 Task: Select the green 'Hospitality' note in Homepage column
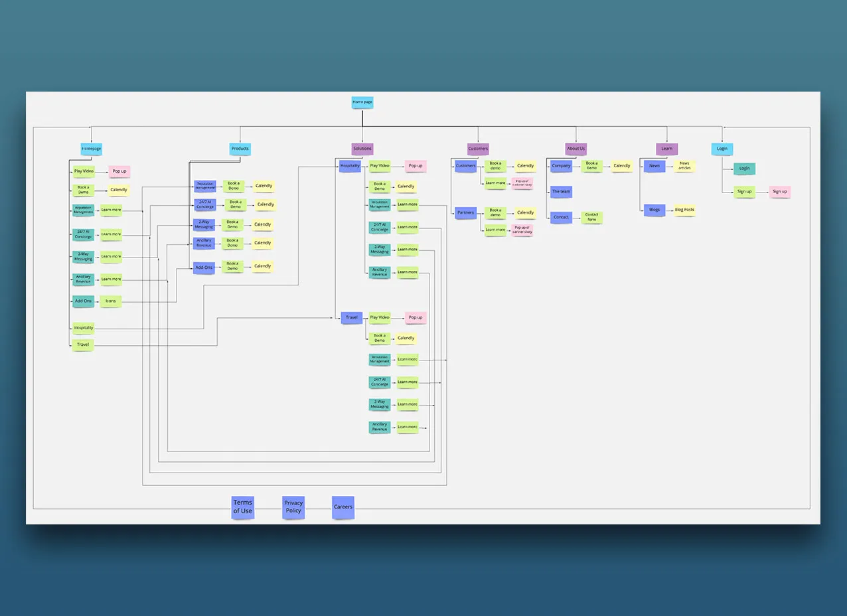coord(84,328)
